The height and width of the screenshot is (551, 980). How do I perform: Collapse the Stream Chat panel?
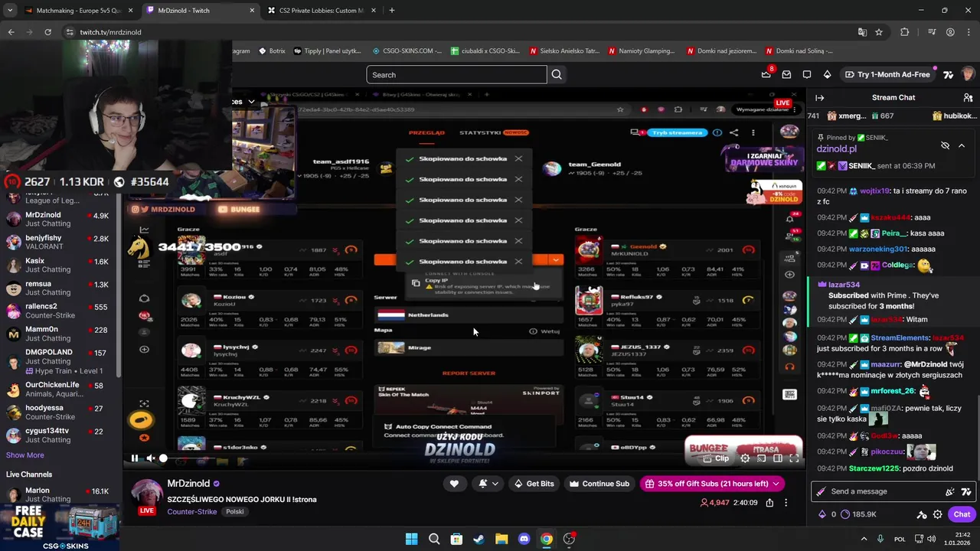point(819,97)
